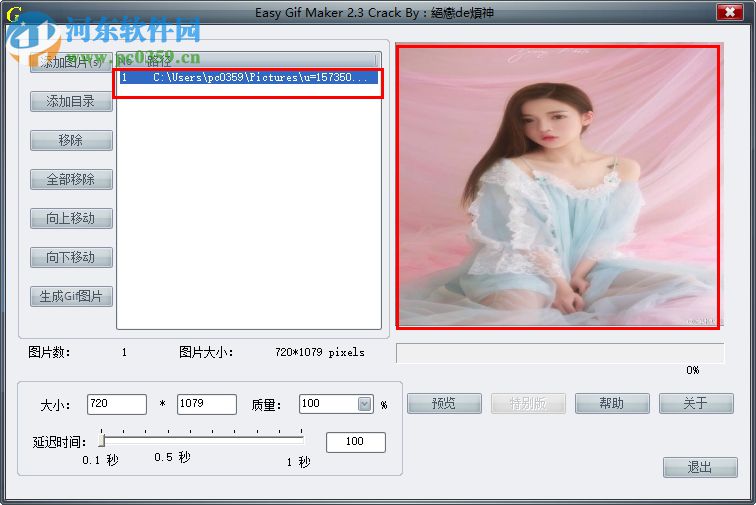Viewport: 756px width, 505px height.
Task: Click the progress bar showing 0%
Action: (x=560, y=353)
